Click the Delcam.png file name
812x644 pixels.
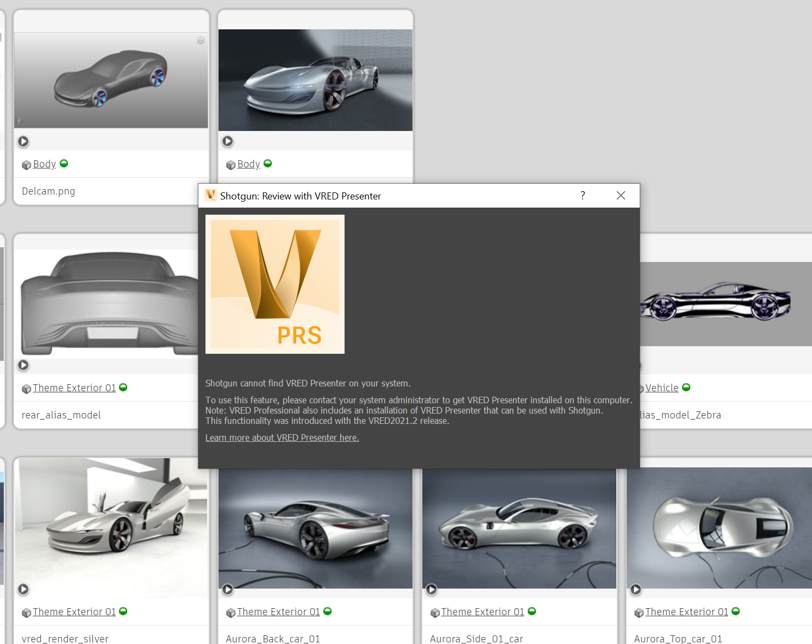(48, 191)
